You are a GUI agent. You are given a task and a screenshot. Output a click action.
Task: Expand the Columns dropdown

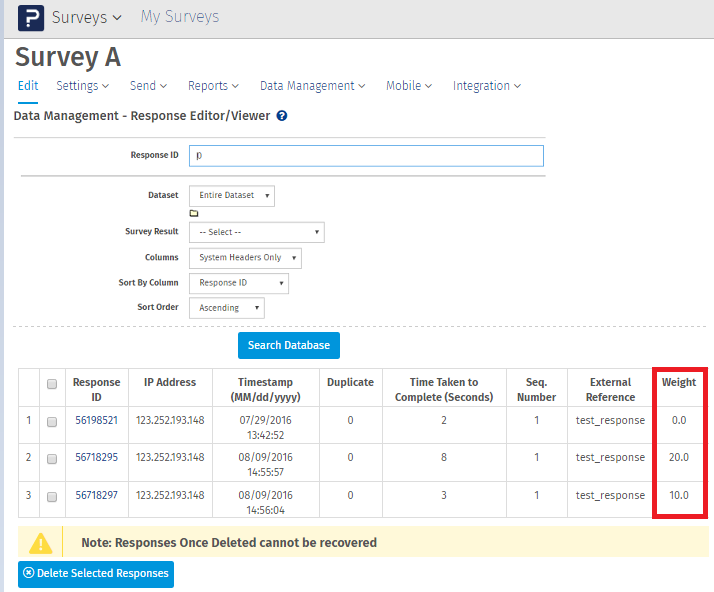click(x=245, y=258)
